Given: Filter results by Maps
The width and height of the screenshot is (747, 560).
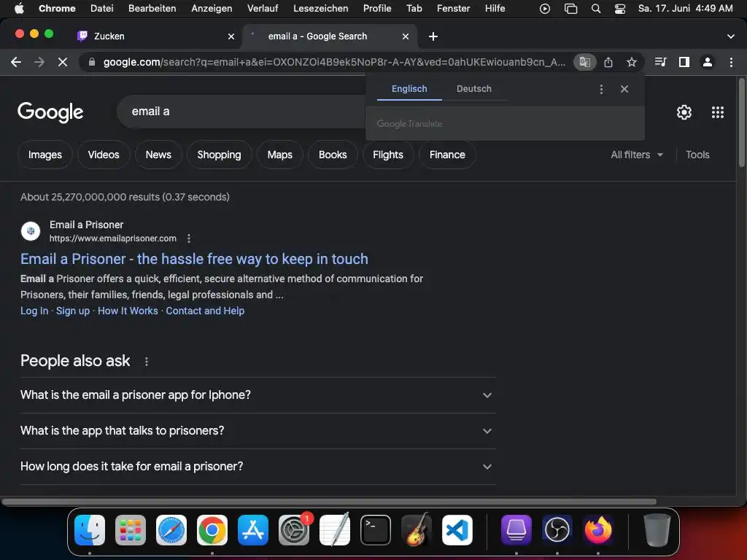Looking at the screenshot, I should 279,155.
